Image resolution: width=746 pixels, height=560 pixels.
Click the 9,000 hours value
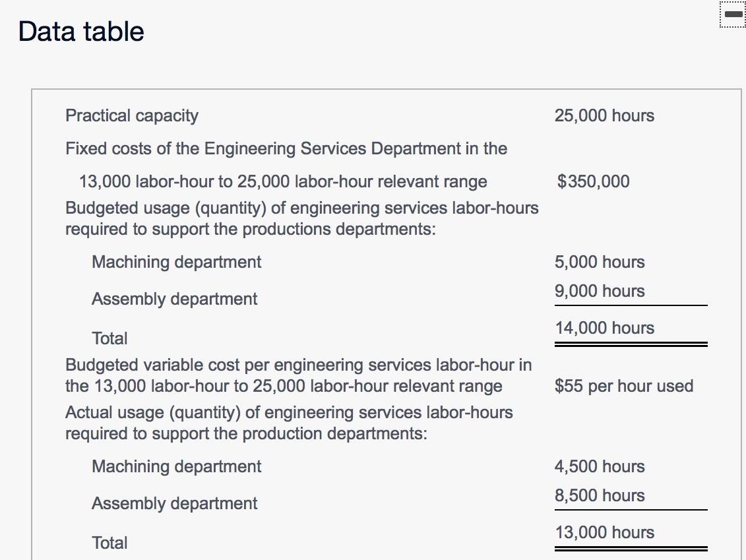click(x=600, y=291)
